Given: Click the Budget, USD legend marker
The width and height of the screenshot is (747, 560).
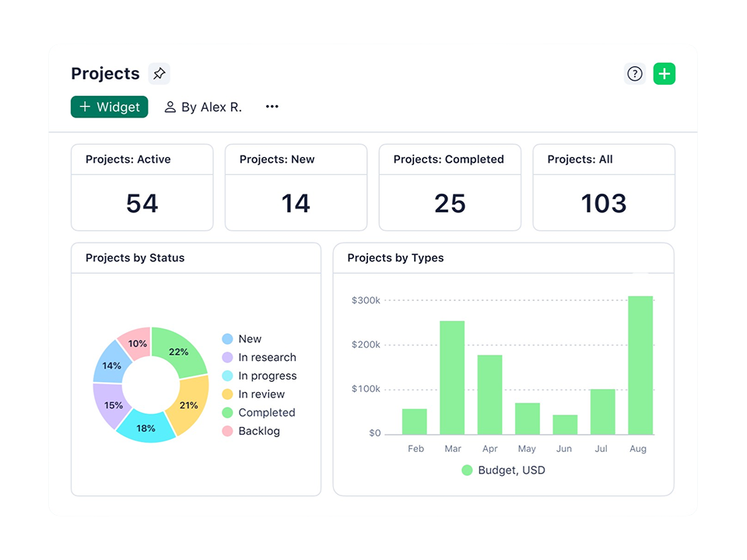Looking at the screenshot, I should point(467,470).
